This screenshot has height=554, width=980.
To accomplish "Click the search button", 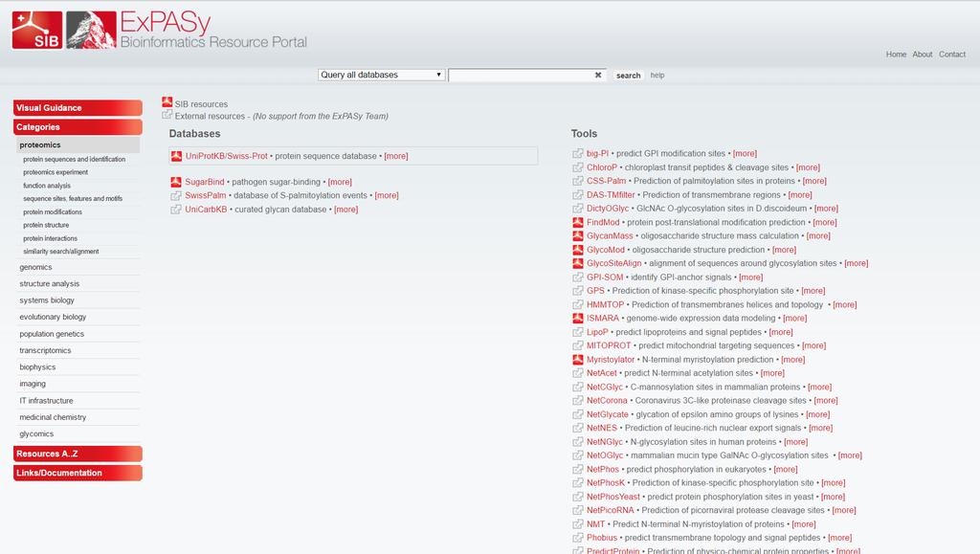I will coord(628,76).
